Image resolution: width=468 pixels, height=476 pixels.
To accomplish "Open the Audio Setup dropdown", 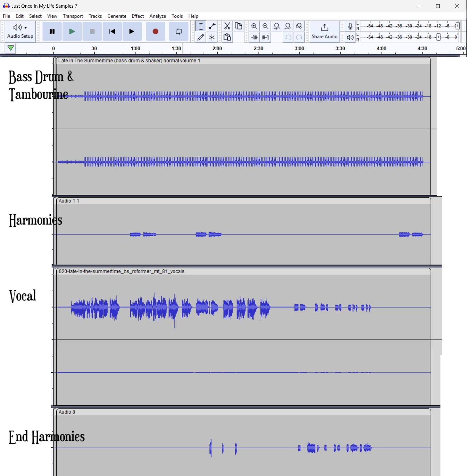I will click(20, 31).
